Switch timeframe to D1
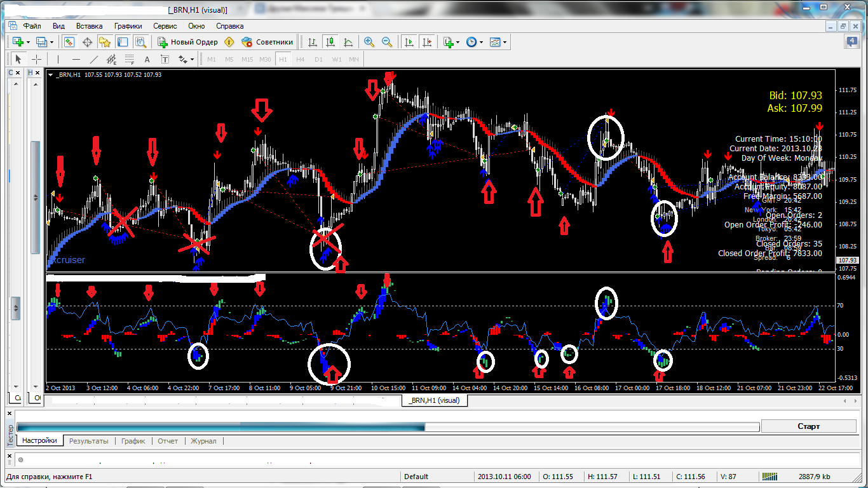Screen dimensions: 868x488 coord(318,59)
